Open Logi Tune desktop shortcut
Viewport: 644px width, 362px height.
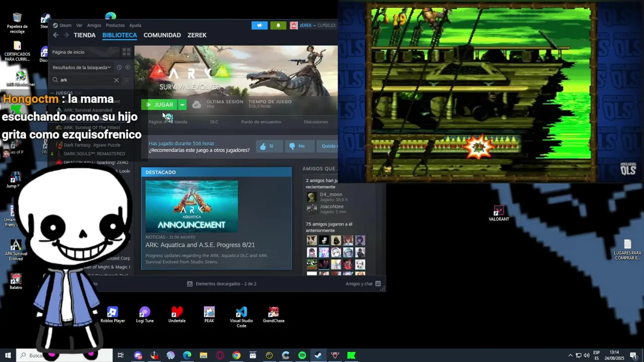pos(145,315)
